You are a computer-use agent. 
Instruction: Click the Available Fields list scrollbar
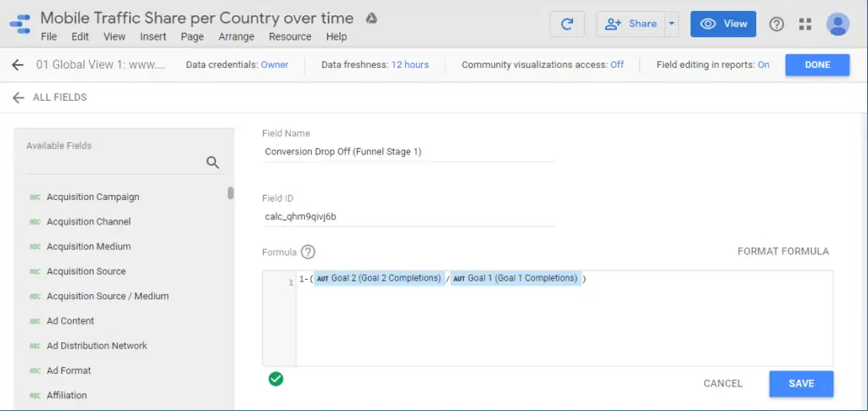pos(231,193)
